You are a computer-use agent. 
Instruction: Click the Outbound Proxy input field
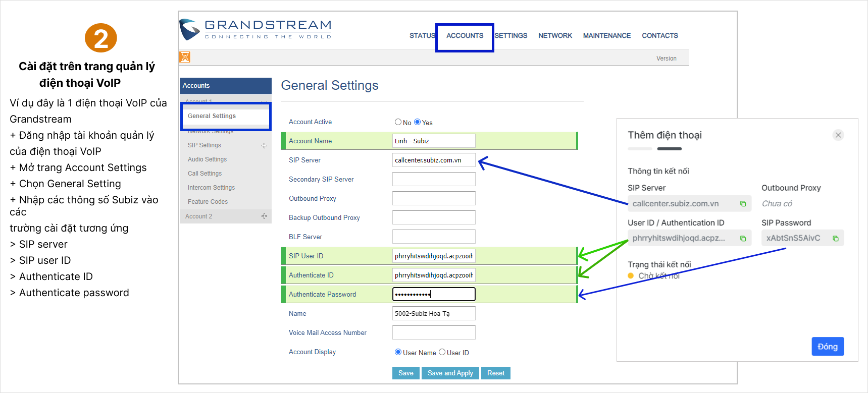click(433, 198)
